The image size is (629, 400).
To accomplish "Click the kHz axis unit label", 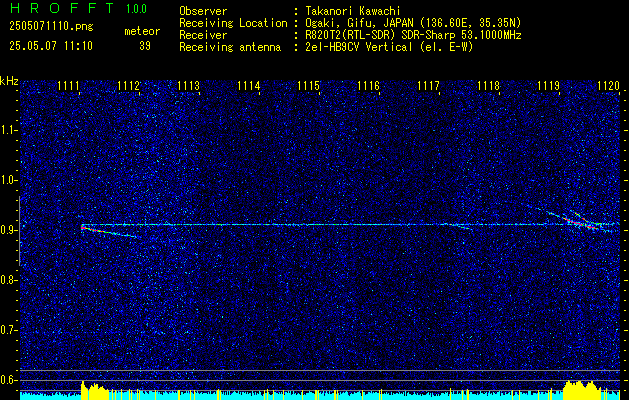I will pyautogui.click(x=9, y=81).
